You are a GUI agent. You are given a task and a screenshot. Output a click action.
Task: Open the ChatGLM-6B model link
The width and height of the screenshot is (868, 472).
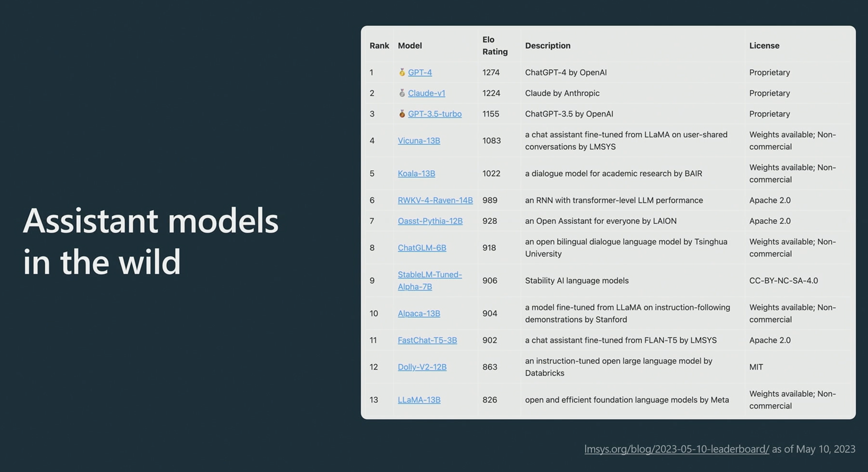[422, 248]
